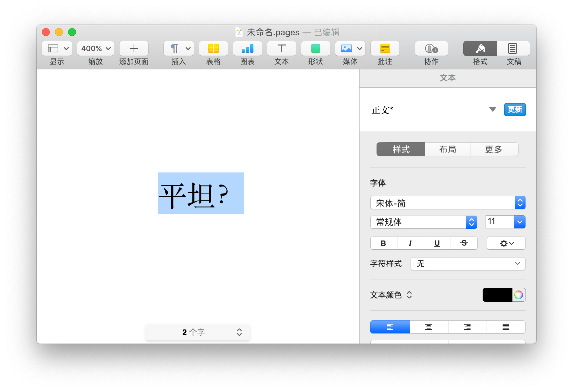Justify the text
The height and width of the screenshot is (392, 573).
pyautogui.click(x=506, y=327)
